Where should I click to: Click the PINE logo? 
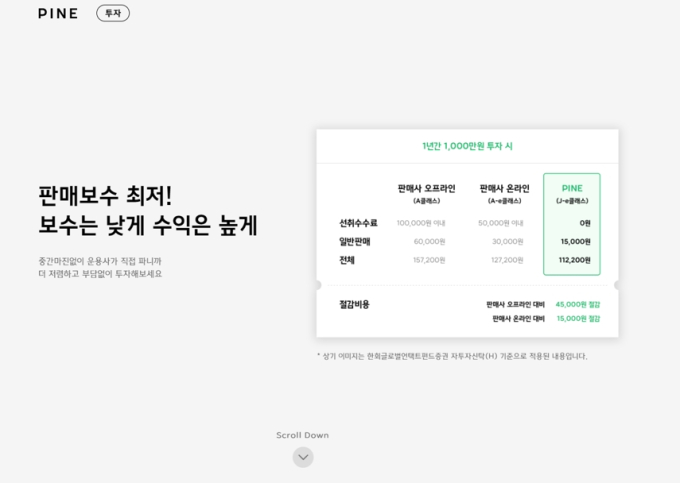click(58, 13)
